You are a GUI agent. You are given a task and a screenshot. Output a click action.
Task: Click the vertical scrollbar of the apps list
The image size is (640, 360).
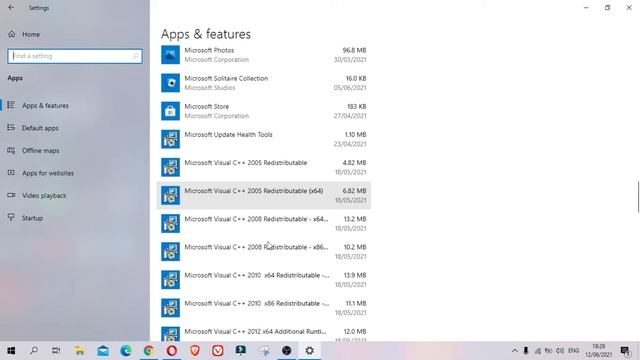638,196
